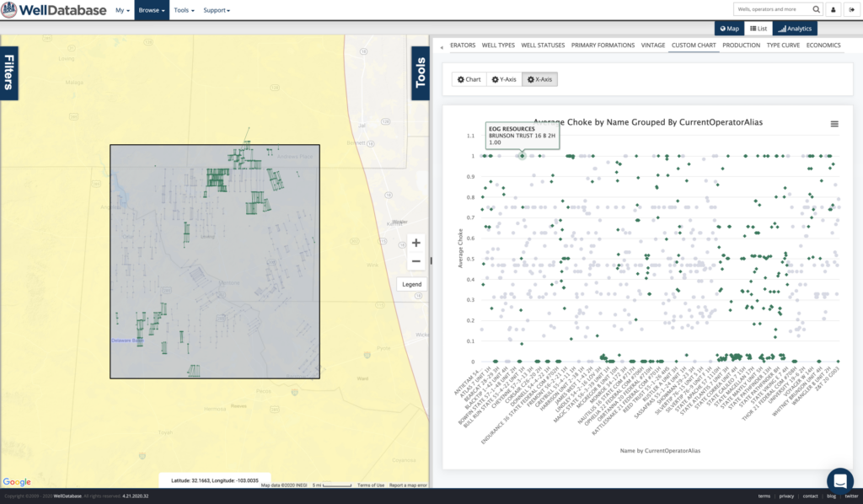Click the highlighted Brunson Trust data point
Viewport: 863px width, 504px height.
[x=522, y=156]
